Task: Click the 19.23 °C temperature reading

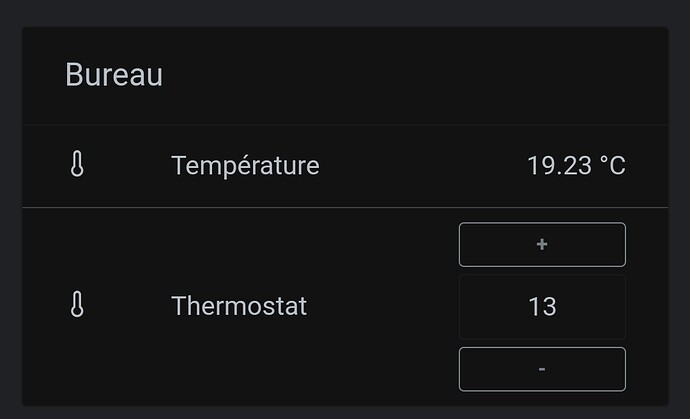Action: point(576,165)
